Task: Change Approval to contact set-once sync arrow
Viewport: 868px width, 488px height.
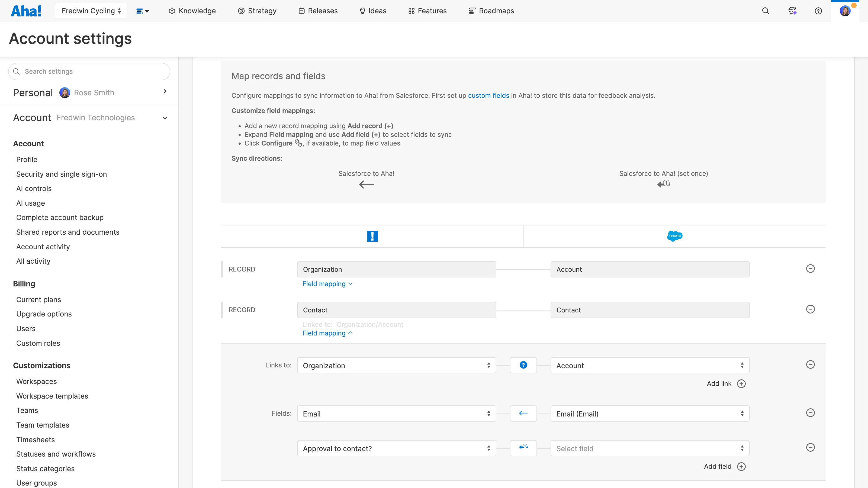Action: (523, 448)
